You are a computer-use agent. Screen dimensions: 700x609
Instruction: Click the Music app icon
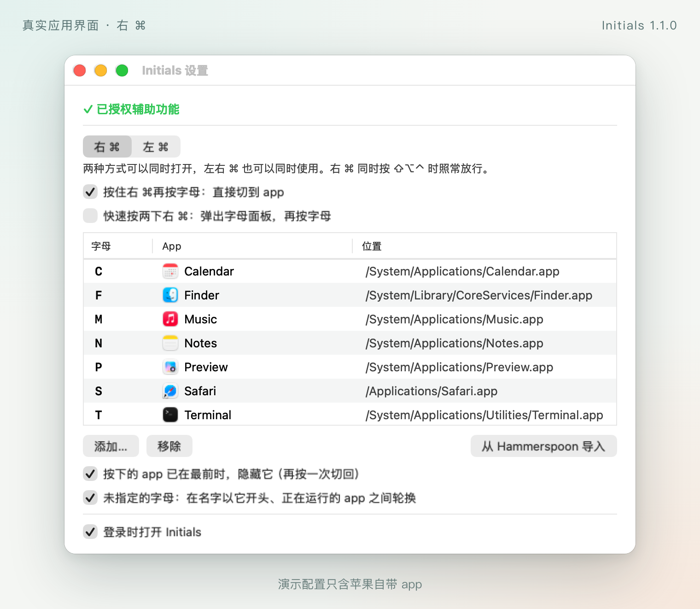pos(170,319)
